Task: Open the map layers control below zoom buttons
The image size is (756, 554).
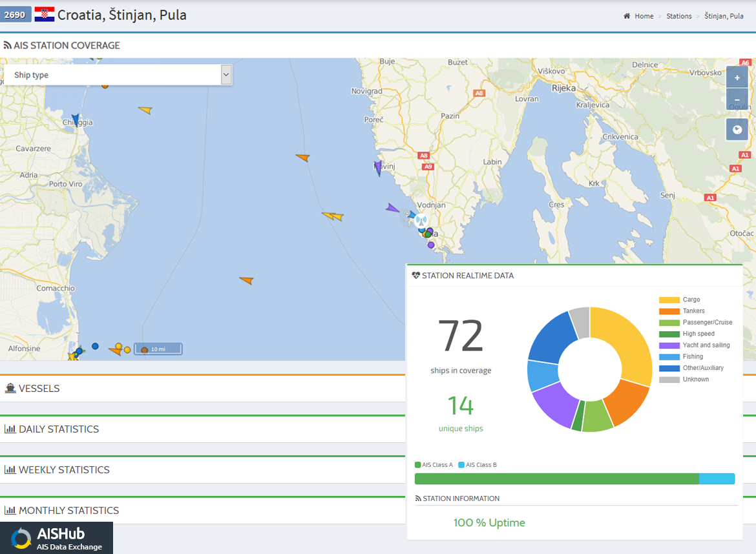Action: (x=737, y=128)
